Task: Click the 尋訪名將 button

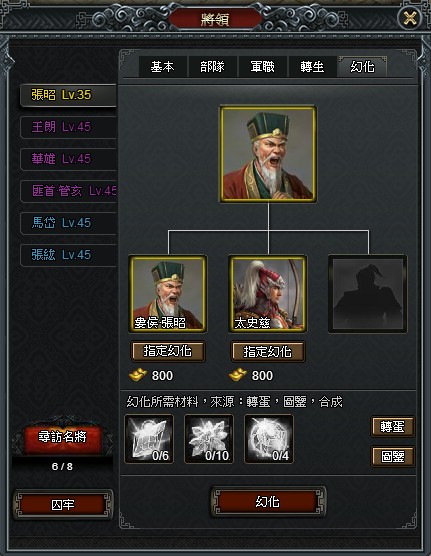Action: tap(62, 437)
